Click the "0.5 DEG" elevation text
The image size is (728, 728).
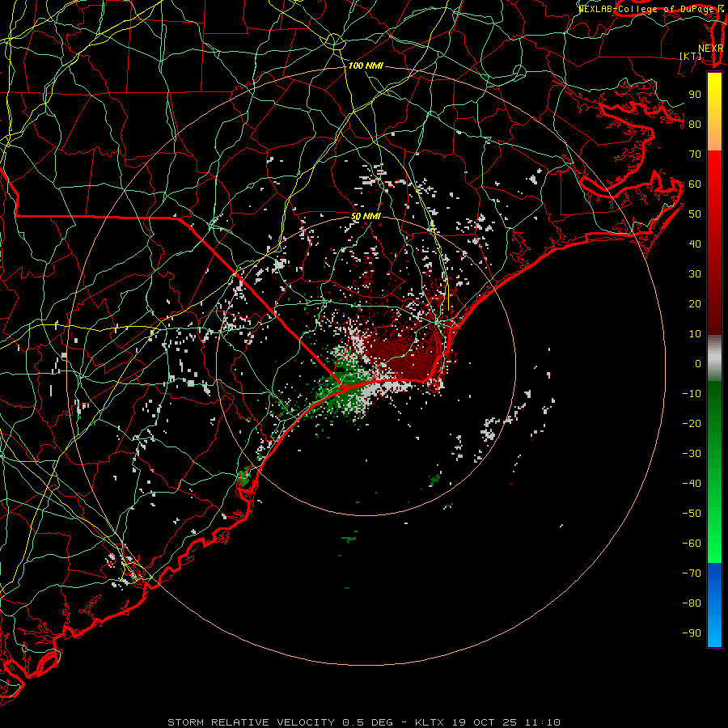tap(368, 722)
